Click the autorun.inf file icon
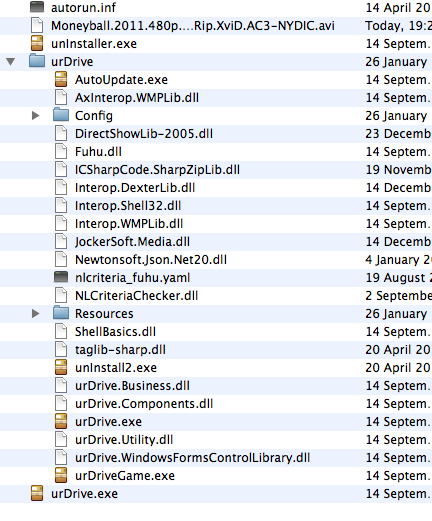Image resolution: width=432 pixels, height=521 pixels. (x=37, y=7)
